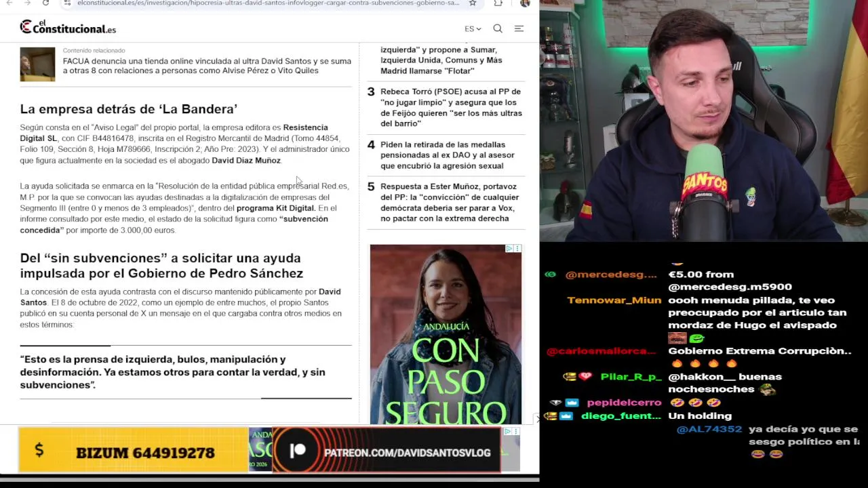The width and height of the screenshot is (868, 488).
Task: Click the AdChoices icon on bottom banner ad
Action: (x=507, y=431)
